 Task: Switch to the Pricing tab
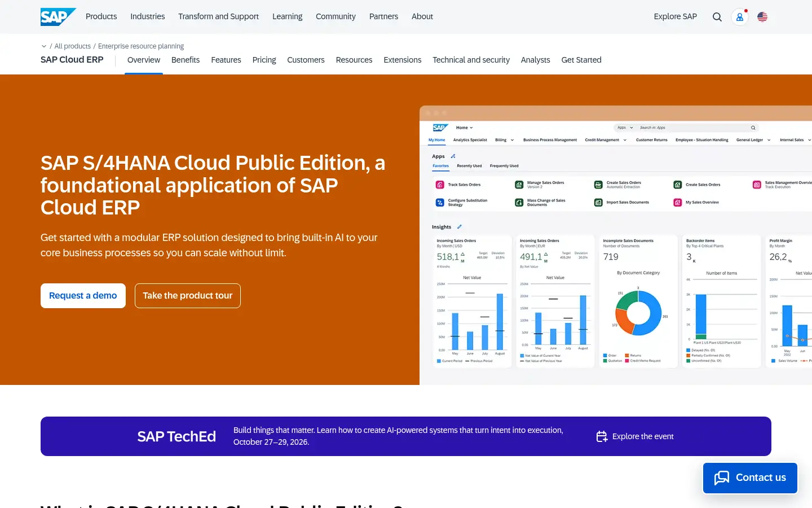click(264, 60)
